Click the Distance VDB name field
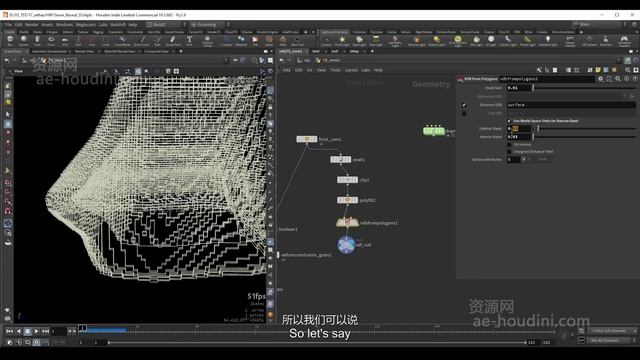The width and height of the screenshot is (640, 360). pyautogui.click(x=571, y=105)
